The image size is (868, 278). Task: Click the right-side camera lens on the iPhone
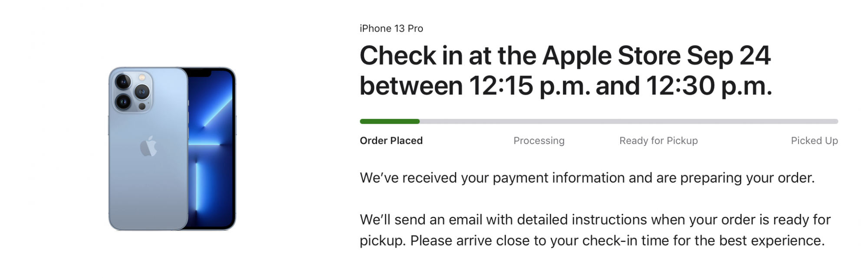click(142, 92)
